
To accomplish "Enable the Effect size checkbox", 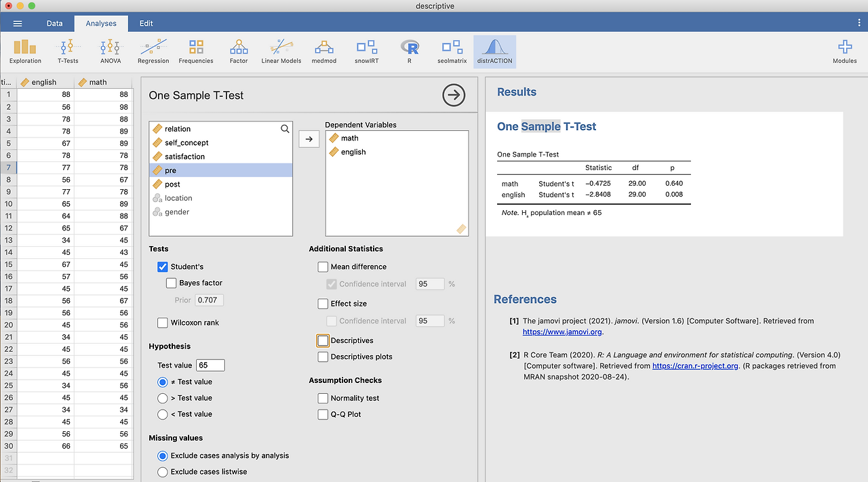I will [323, 304].
